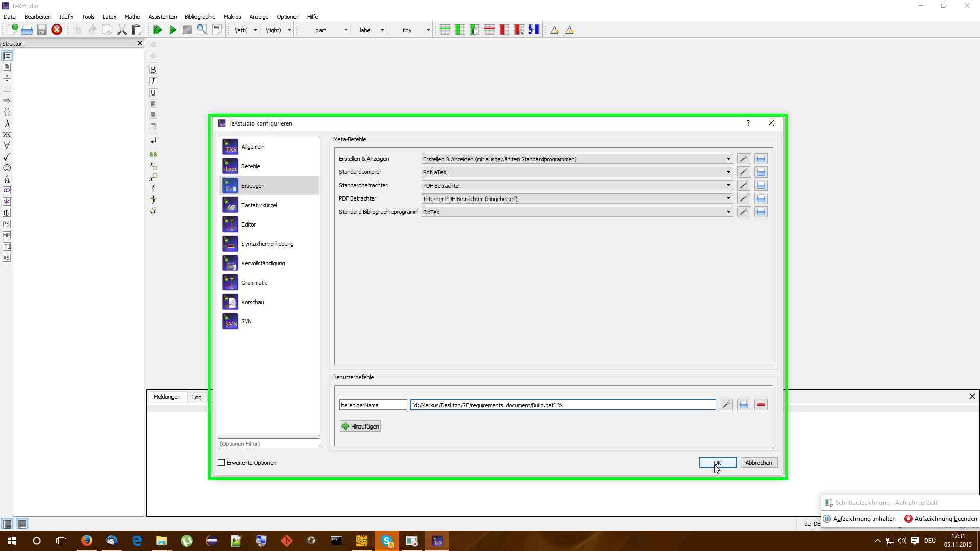The width and height of the screenshot is (980, 551).
Task: Click the Build & View double-arrow icon
Action: [157, 30]
